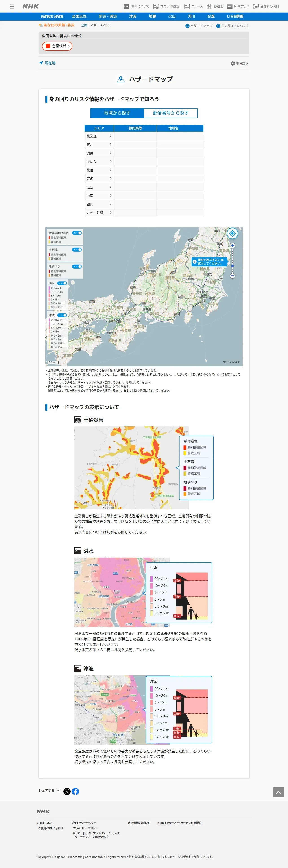Expand the 中国 area row
The image size is (288, 868).
(x=99, y=195)
